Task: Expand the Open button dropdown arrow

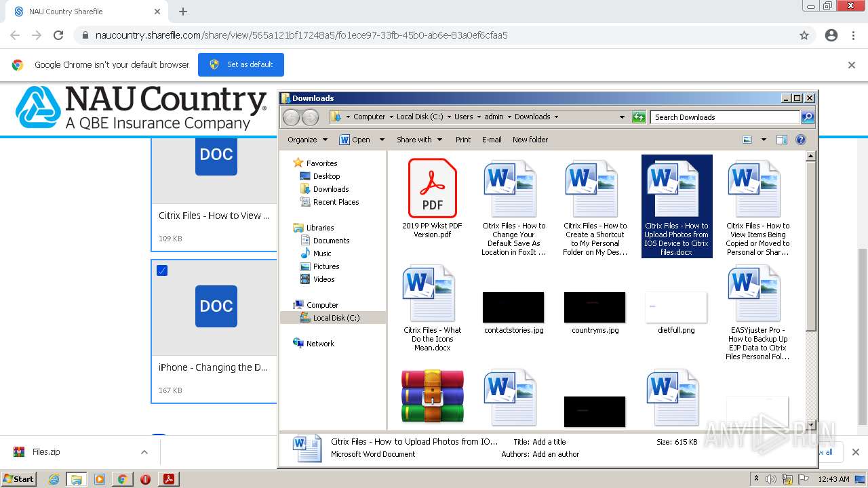Action: [382, 140]
